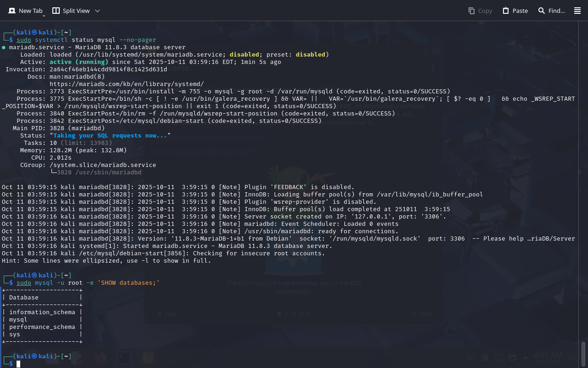Click the Split View icon

point(56,11)
